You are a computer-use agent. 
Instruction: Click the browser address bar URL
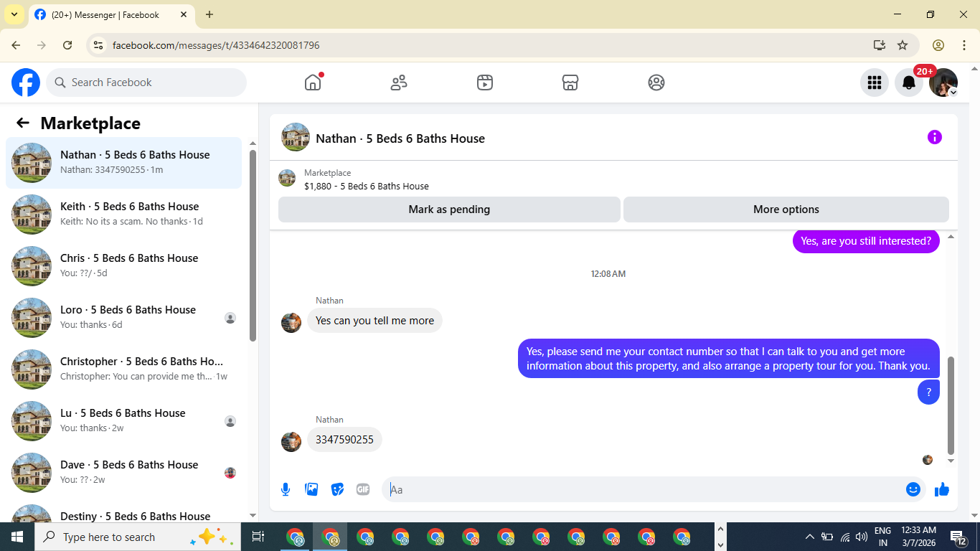pyautogui.click(x=216, y=45)
